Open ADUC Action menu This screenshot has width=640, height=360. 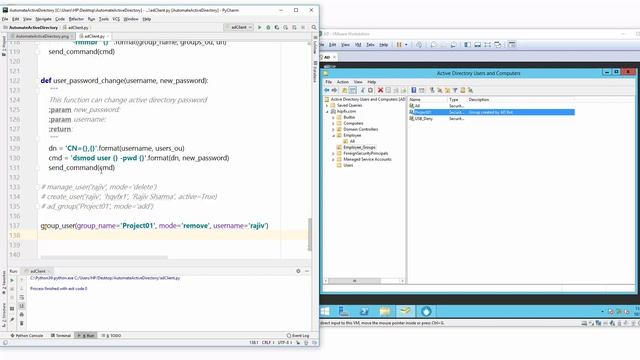tap(342, 82)
